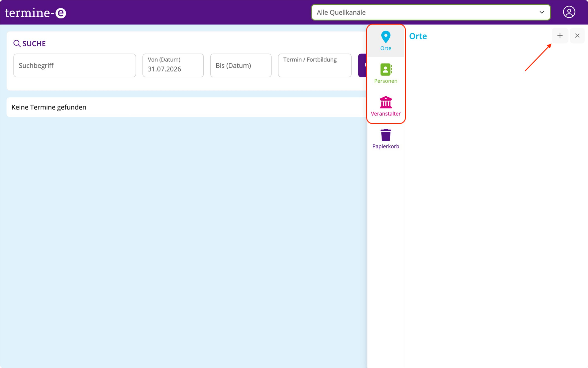Add a new Ort with plus icon
This screenshot has width=588, height=368.
coord(560,36)
